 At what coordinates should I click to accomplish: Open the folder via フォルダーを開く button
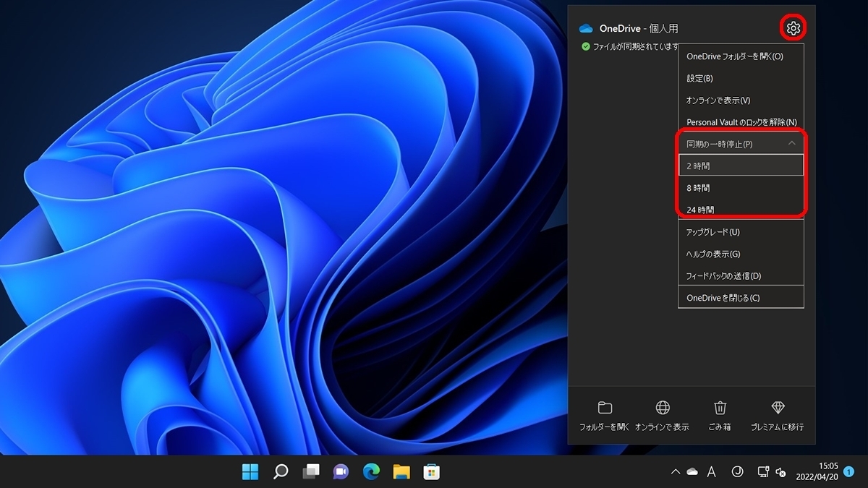coord(605,416)
